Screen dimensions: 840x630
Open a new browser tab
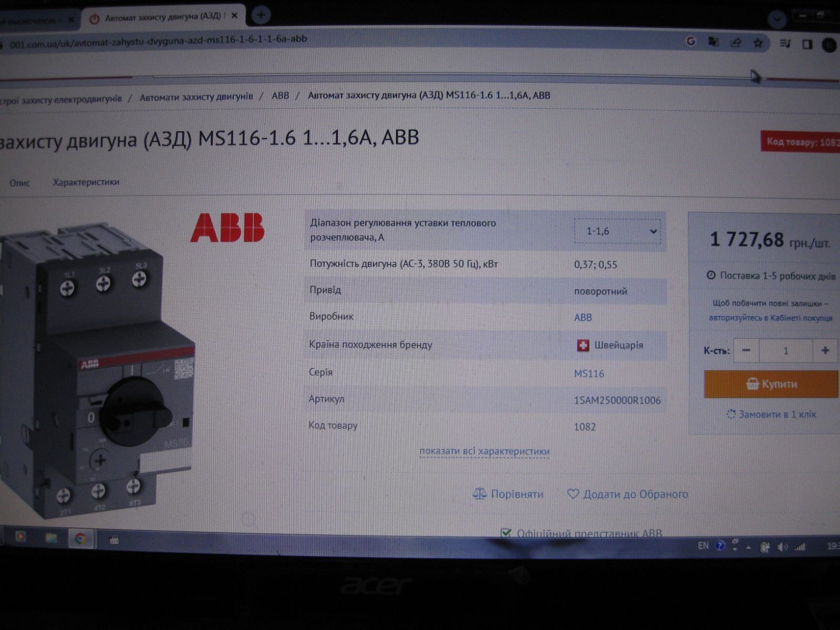click(x=261, y=15)
